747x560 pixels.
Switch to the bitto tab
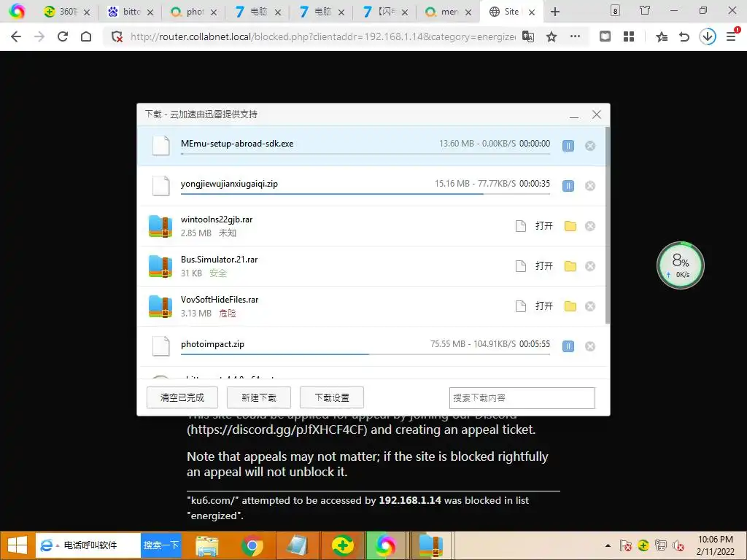(130, 12)
